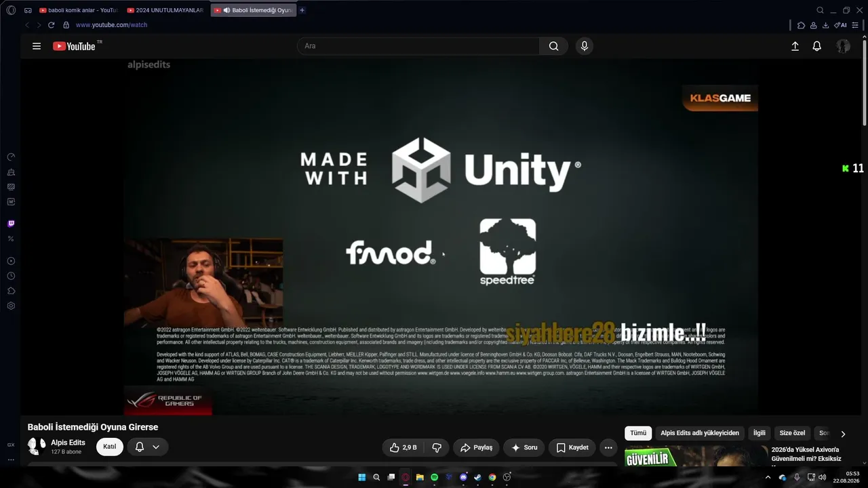Show browser downloads
This screenshot has width=868, height=488.
pyautogui.click(x=825, y=25)
